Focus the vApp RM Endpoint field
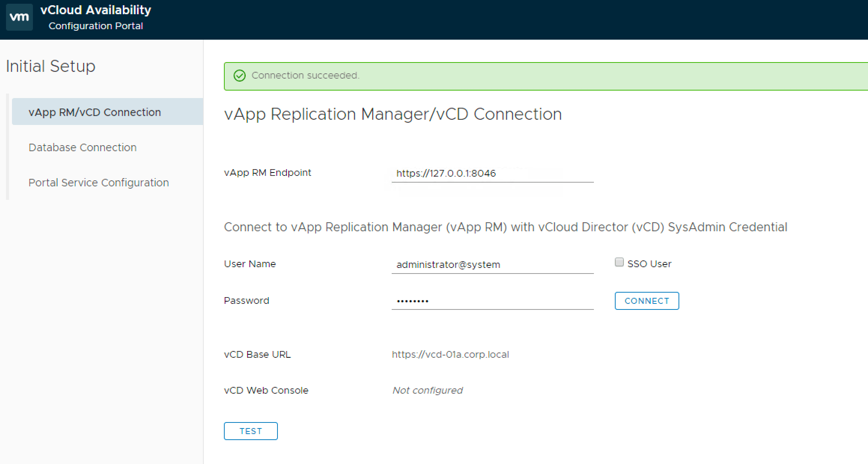 [492, 174]
